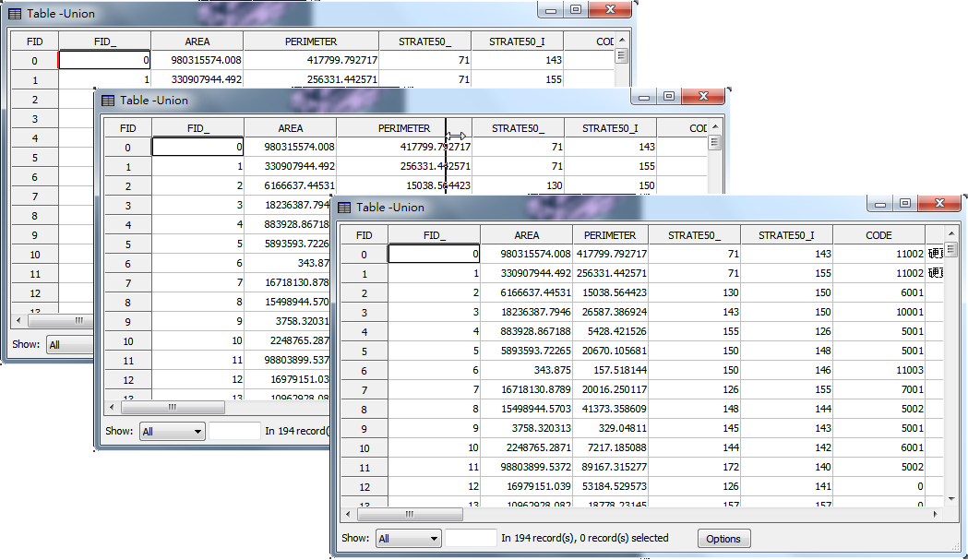Open the Show dropdown in rearmost window
968x560 pixels.
(69, 345)
